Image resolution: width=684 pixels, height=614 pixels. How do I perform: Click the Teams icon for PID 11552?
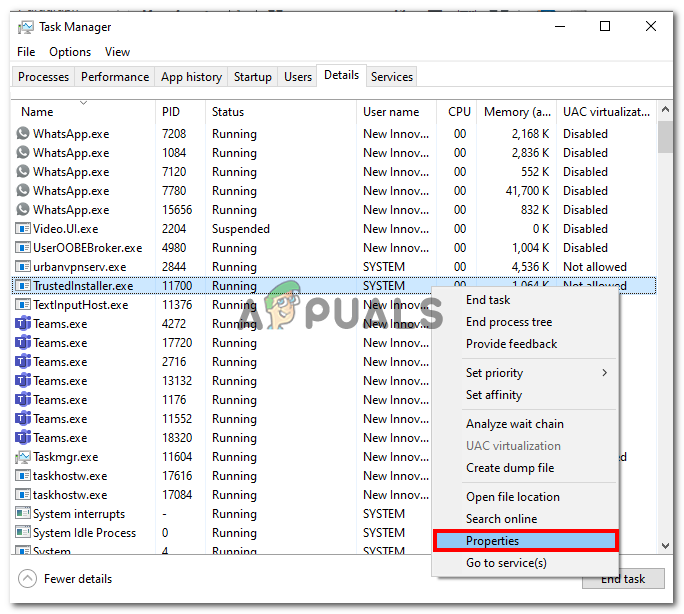pos(23,419)
